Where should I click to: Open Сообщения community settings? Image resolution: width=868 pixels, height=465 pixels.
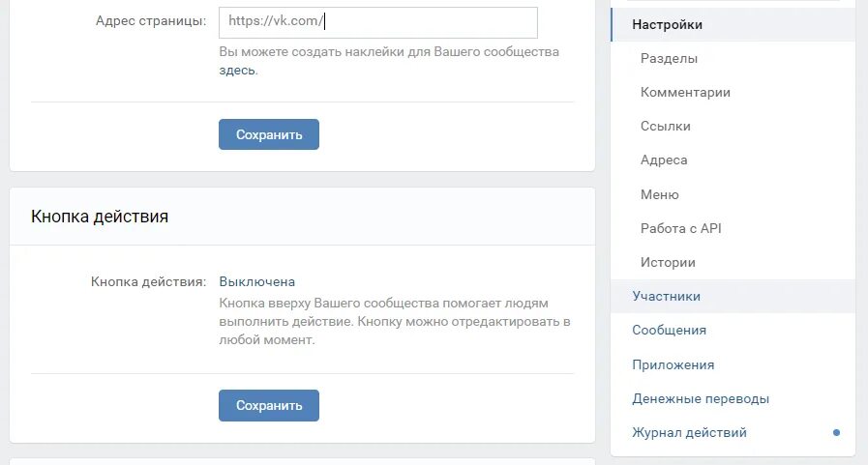click(669, 330)
